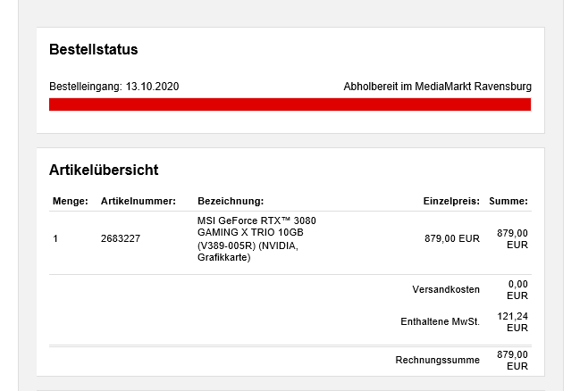Click the red order status progress bar
Screen dimensions: 588x391
tap(290, 104)
